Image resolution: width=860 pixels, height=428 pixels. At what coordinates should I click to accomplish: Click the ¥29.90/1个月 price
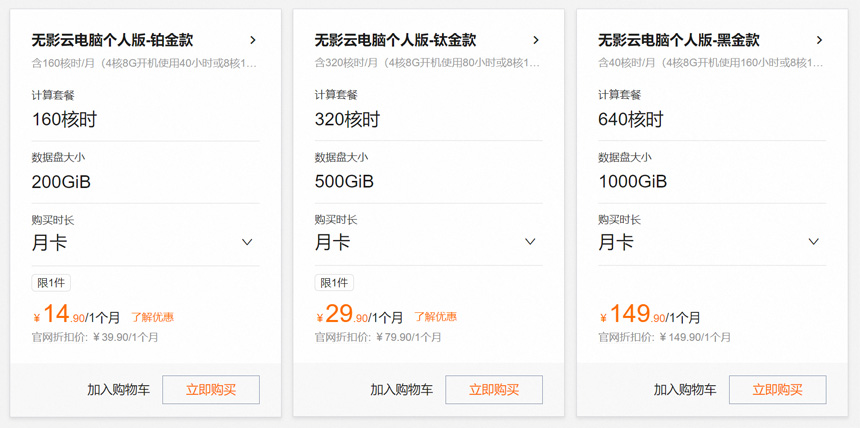tap(359, 315)
